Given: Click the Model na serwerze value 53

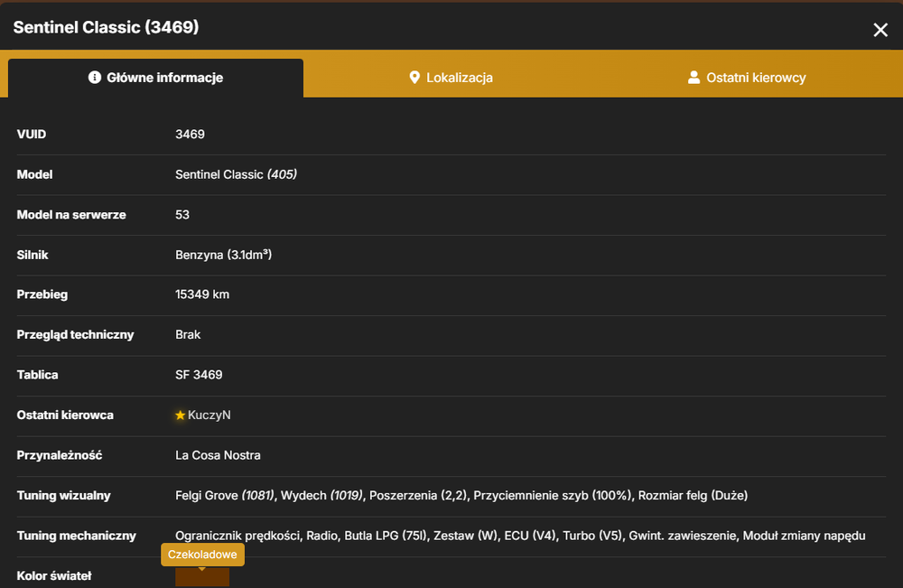Looking at the screenshot, I should 182,215.
